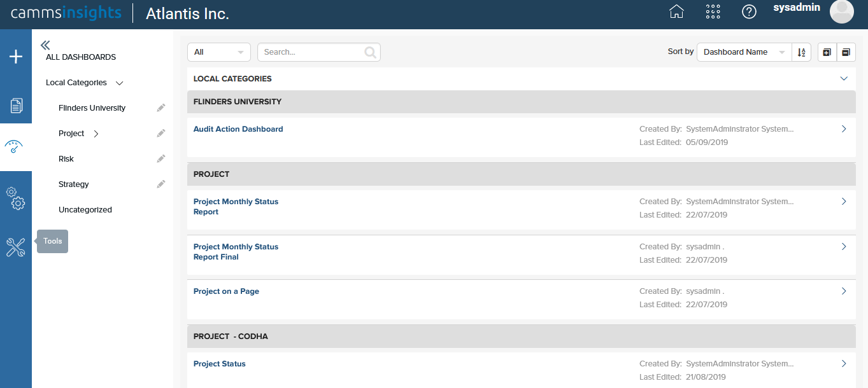Select Project category in sidebar
868x388 pixels.
71,134
